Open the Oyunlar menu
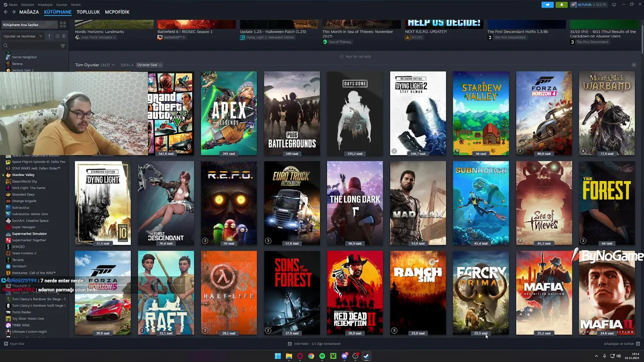Image resolution: width=644 pixels, height=362 pixels. click(x=62, y=5)
